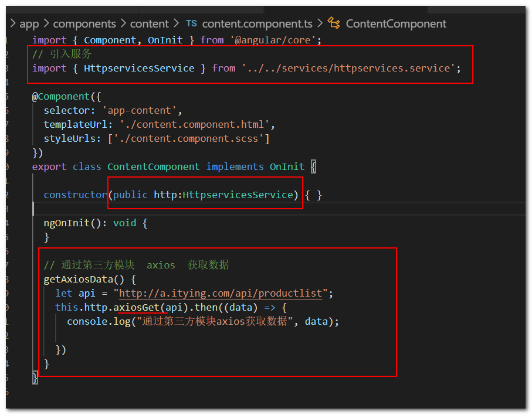Click the './content.component.scss' style path
The height and width of the screenshot is (415, 532).
[x=189, y=139]
